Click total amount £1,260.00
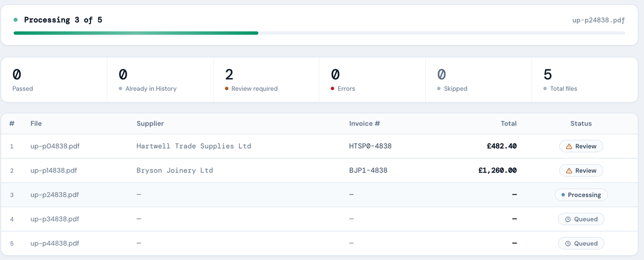Image resolution: width=644 pixels, height=260 pixels. tap(498, 171)
